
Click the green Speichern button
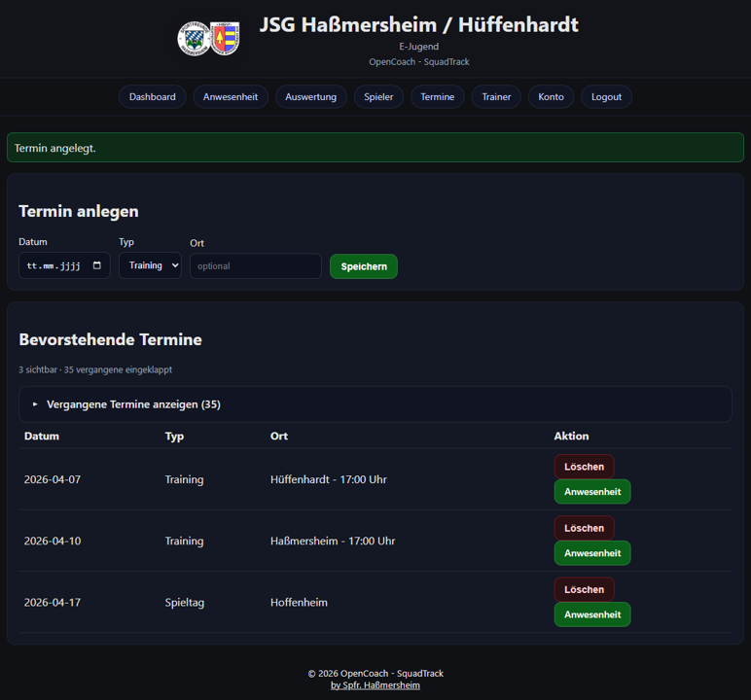(x=364, y=266)
